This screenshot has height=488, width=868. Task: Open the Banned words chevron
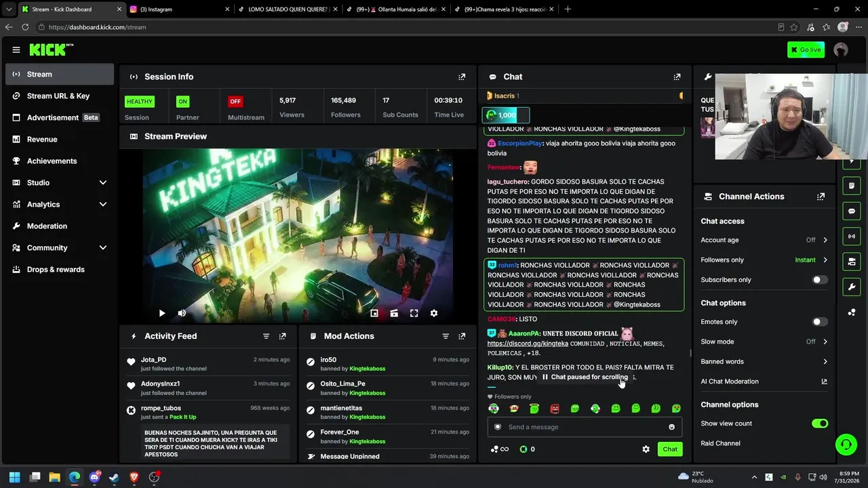click(x=825, y=361)
